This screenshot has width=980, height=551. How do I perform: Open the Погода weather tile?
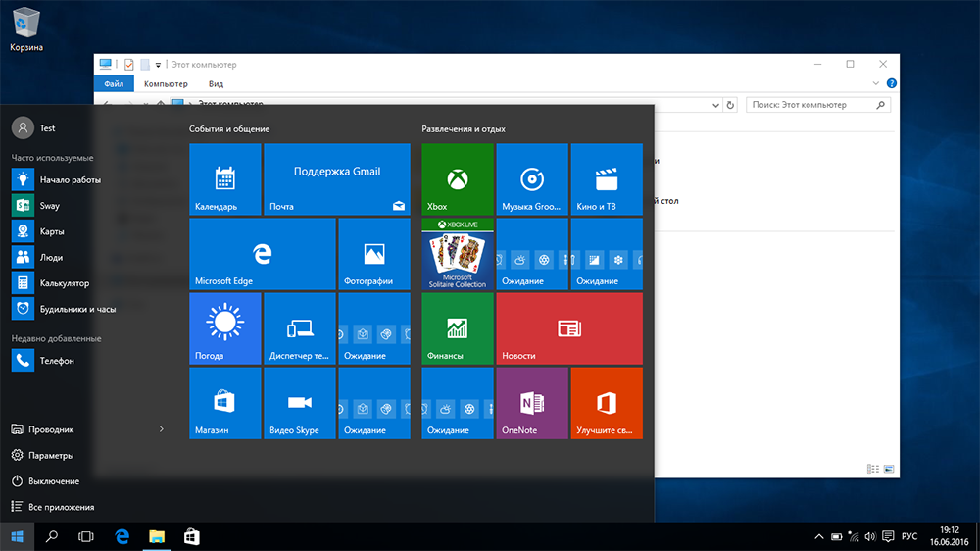click(x=225, y=328)
